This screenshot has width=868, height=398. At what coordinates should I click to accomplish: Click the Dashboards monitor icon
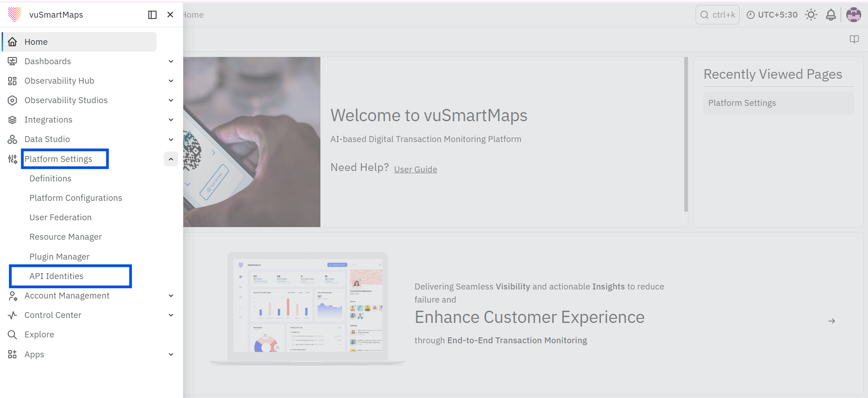click(x=12, y=61)
